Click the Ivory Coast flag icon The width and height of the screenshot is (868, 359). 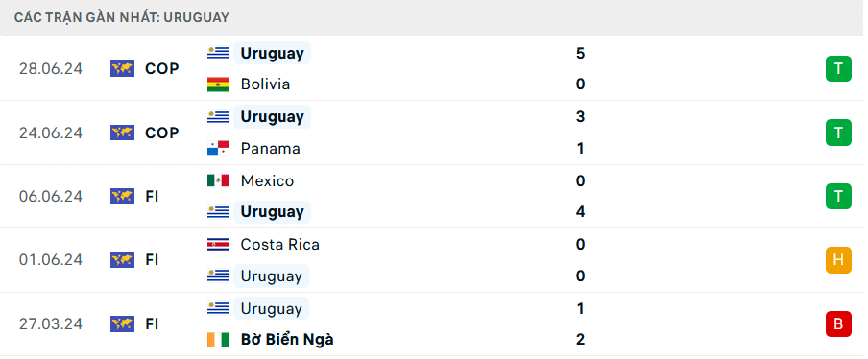(218, 339)
